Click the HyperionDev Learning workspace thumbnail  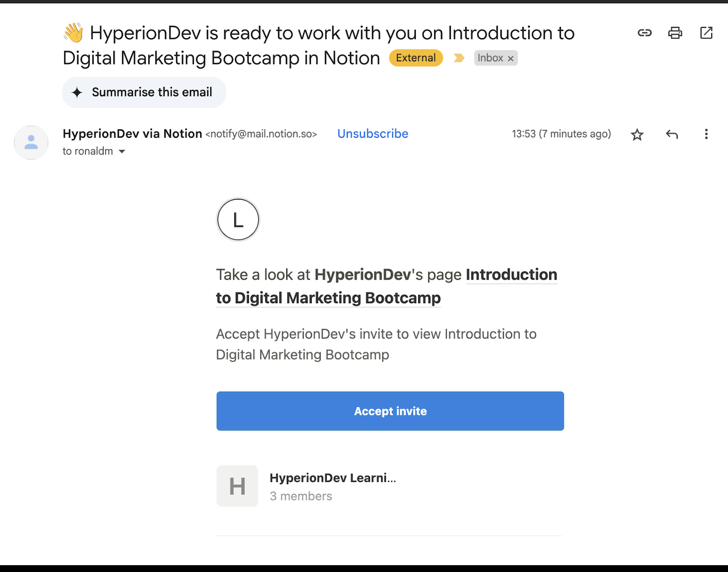click(x=237, y=486)
